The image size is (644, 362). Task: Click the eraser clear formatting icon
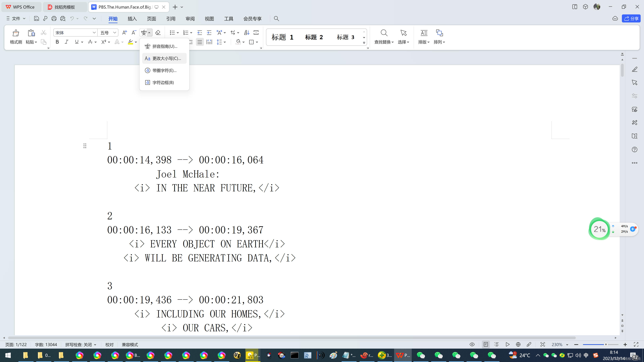[158, 33]
